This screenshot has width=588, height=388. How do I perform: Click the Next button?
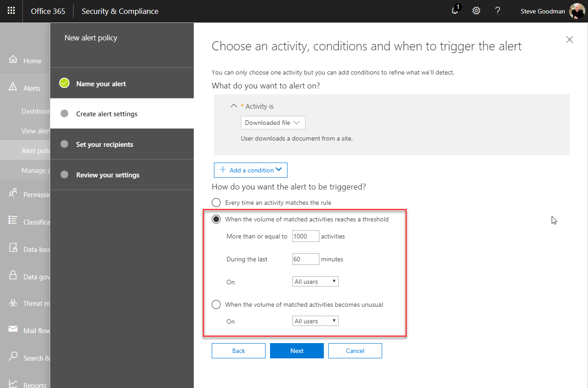296,351
